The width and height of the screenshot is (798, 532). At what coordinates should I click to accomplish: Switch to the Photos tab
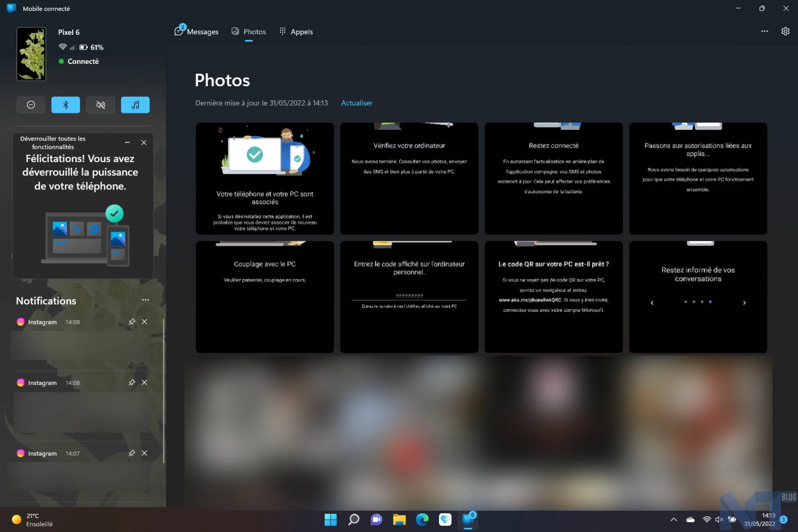[249, 32]
